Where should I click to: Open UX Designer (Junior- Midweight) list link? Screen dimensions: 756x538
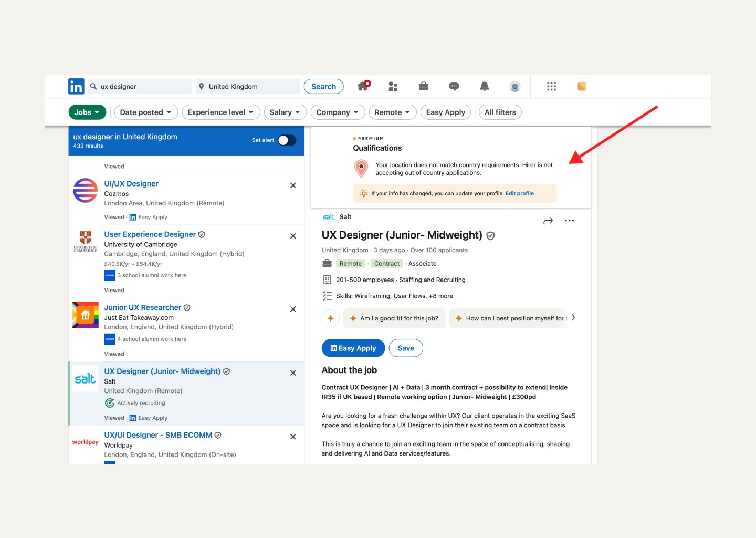162,371
